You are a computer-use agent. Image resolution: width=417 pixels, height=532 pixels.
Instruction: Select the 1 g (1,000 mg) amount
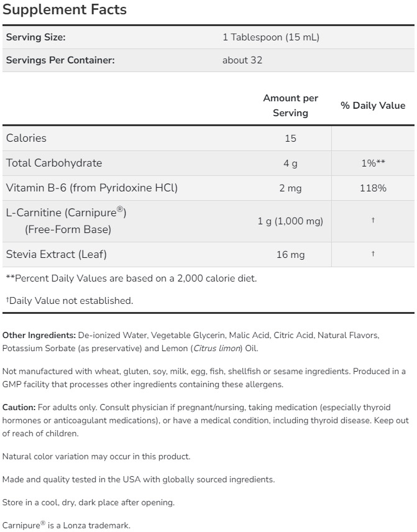[x=290, y=221]
